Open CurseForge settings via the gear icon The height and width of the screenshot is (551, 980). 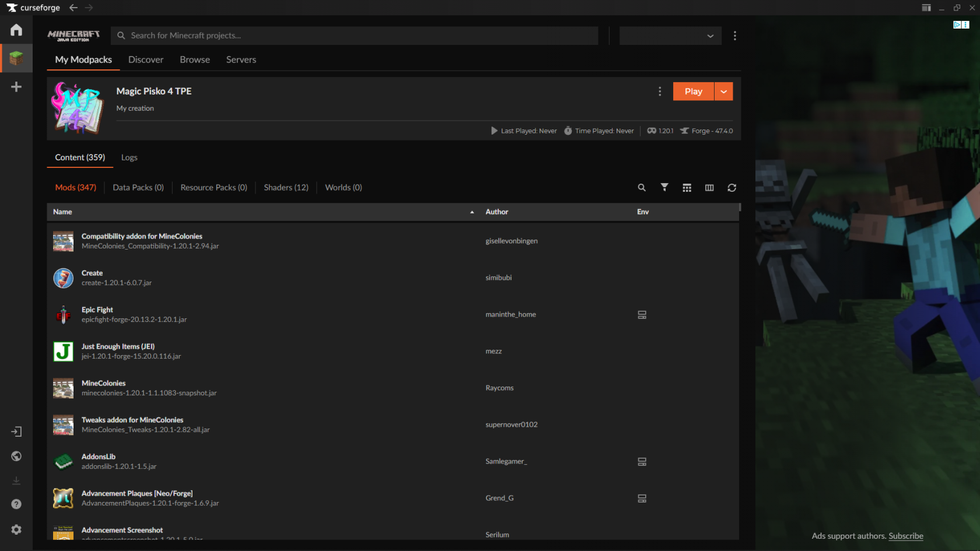click(x=16, y=529)
